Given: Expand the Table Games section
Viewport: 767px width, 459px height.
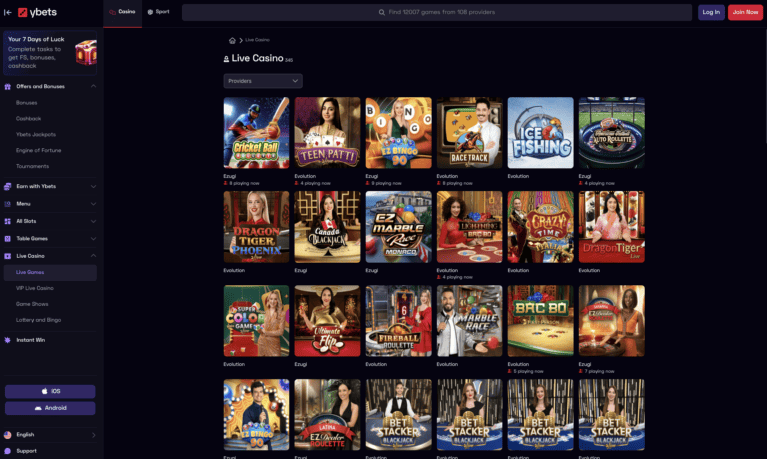Looking at the screenshot, I should click(x=93, y=239).
